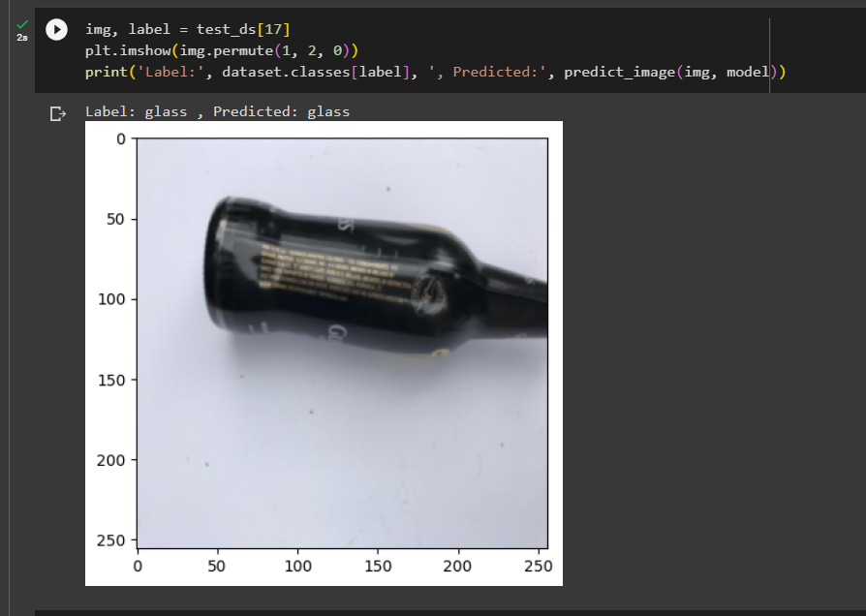The width and height of the screenshot is (866, 616).
Task: Click the x-axis tick label 150
Action: [378, 566]
